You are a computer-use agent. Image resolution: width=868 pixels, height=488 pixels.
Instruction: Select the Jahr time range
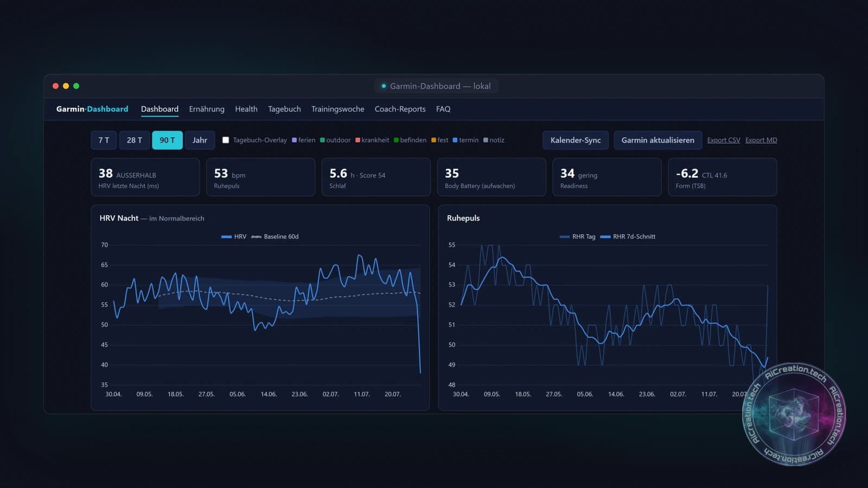point(200,140)
